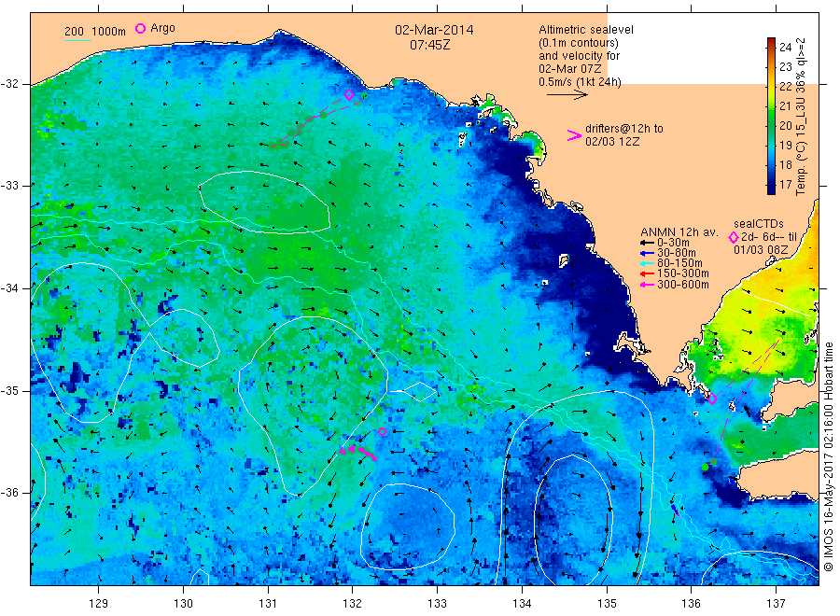Screen dimensions: 840x616
Task: Click the 20 colorbar tick label
Action: [x=785, y=126]
